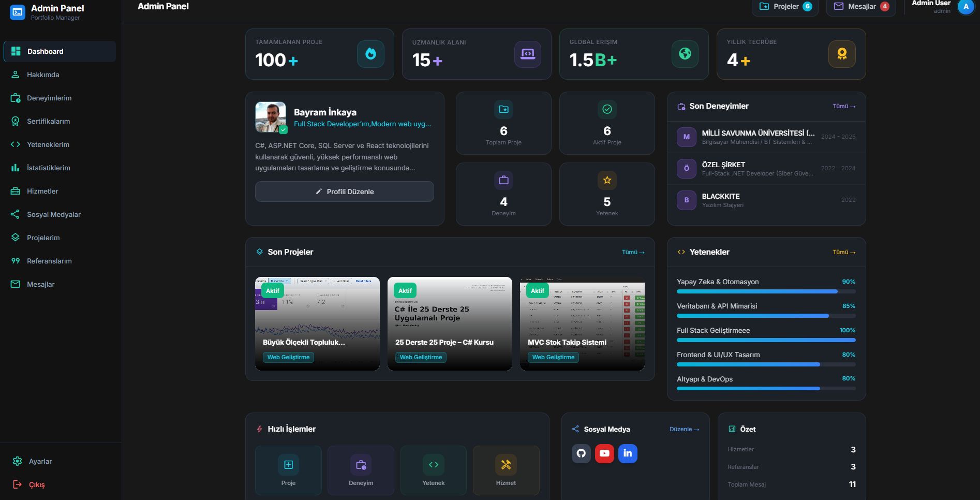Open the LinkedIn social media icon
The width and height of the screenshot is (980, 500).
coord(628,453)
